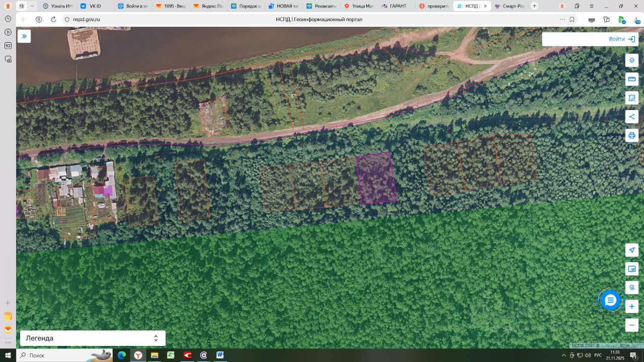The width and height of the screenshot is (644, 362).
Task: Go back to the previous page
Action: (24, 19)
